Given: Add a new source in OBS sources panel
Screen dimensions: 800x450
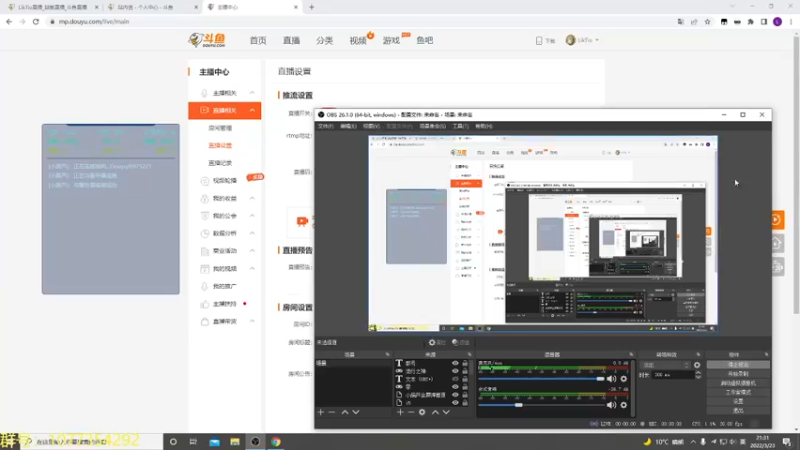Looking at the screenshot, I should click(400, 412).
